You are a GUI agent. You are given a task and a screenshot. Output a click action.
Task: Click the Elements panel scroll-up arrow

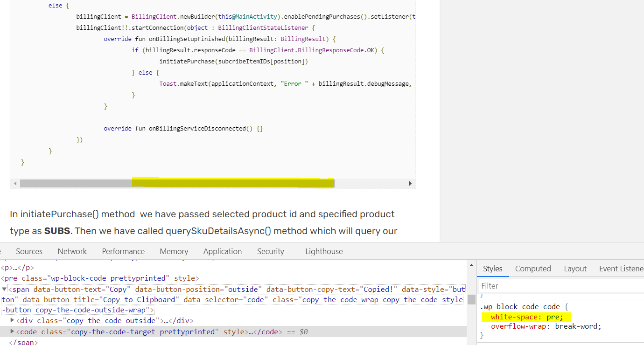coord(471,265)
